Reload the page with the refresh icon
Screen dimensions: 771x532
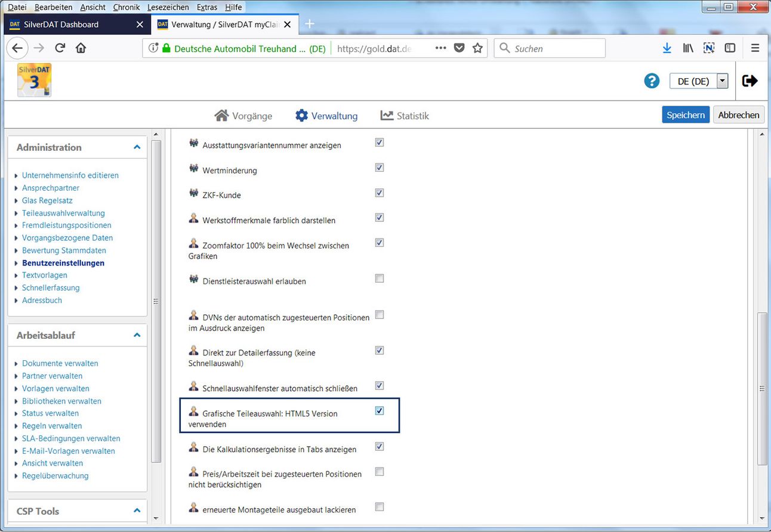(60, 48)
